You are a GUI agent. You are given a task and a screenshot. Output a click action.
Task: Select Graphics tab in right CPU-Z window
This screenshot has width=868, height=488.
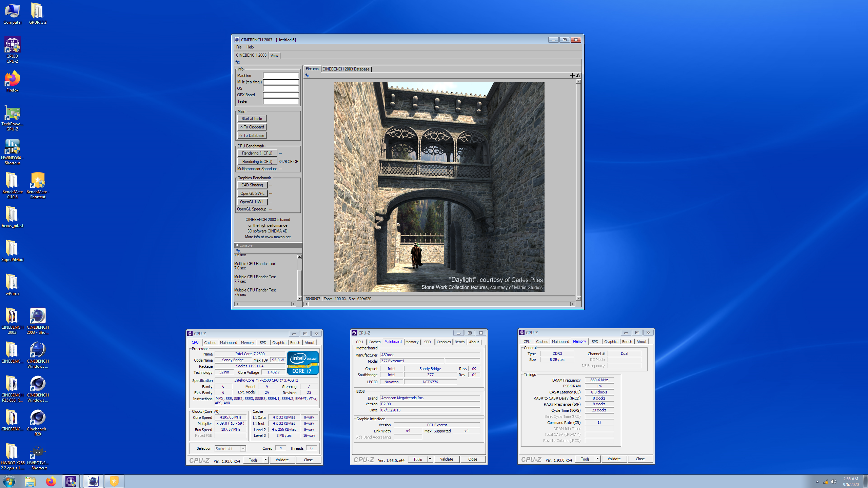coord(611,342)
